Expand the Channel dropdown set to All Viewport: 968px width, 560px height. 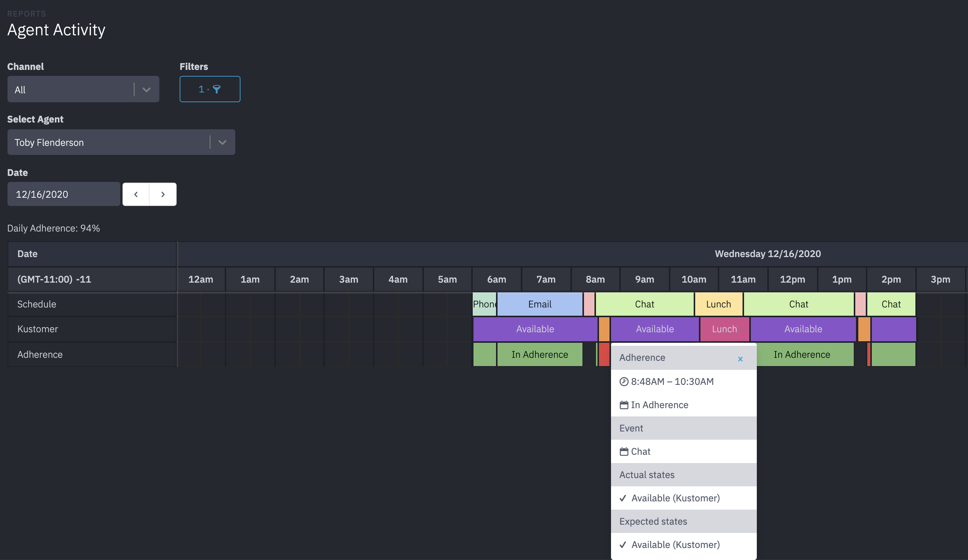tap(83, 89)
